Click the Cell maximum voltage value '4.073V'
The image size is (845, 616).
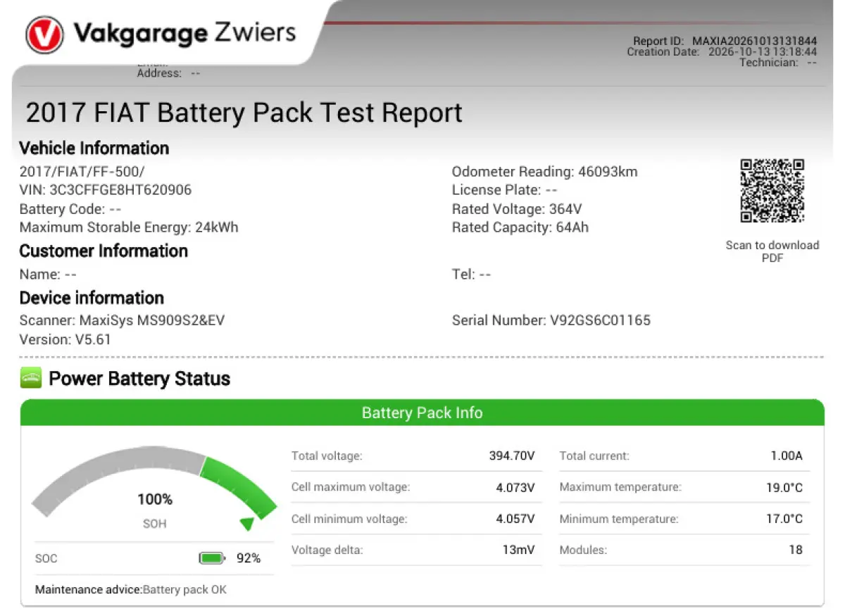click(515, 487)
